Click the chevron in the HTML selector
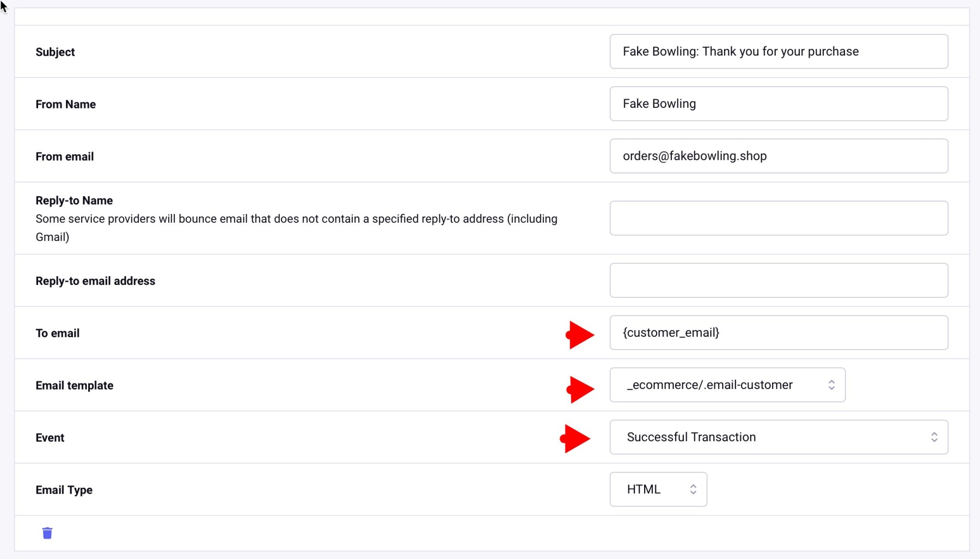The width and height of the screenshot is (980, 559). [693, 489]
